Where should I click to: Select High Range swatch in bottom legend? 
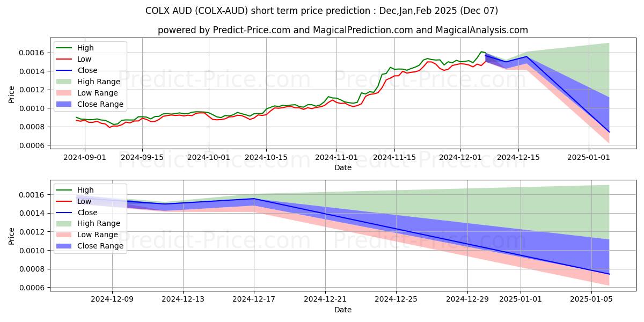click(64, 224)
